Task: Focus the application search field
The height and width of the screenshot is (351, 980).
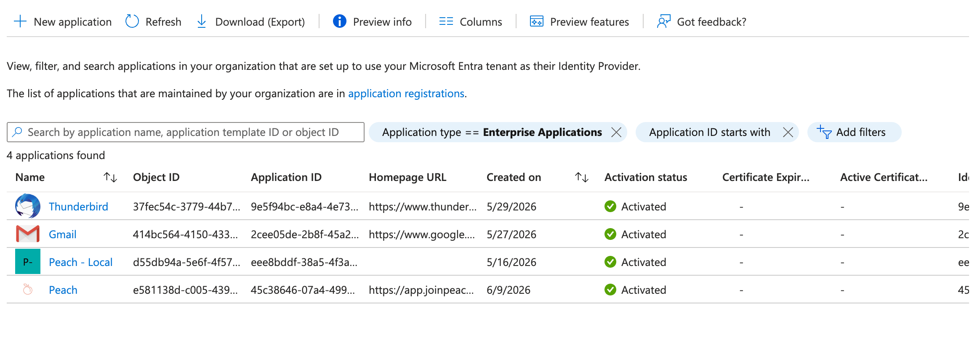Action: coord(186,132)
